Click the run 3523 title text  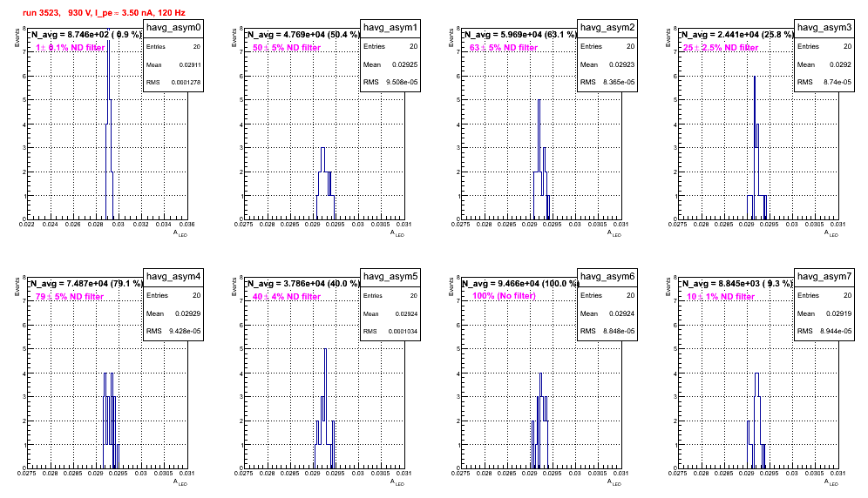click(x=104, y=13)
